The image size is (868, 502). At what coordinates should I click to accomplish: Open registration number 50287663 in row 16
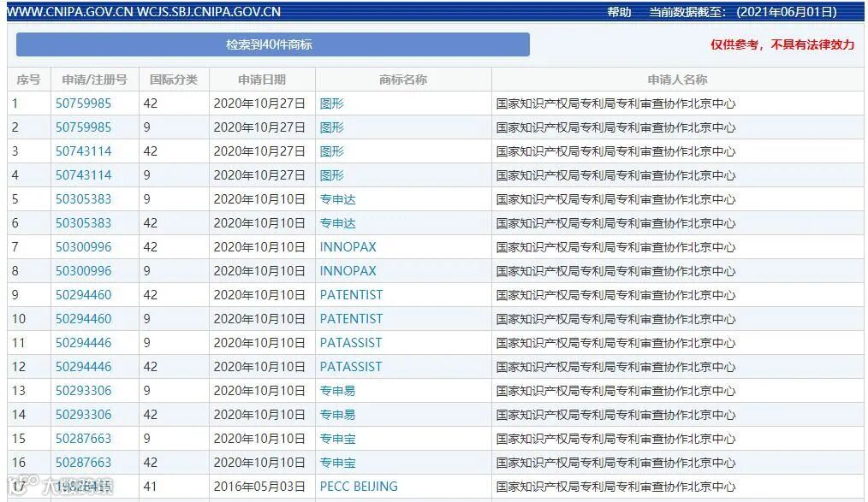(83, 463)
